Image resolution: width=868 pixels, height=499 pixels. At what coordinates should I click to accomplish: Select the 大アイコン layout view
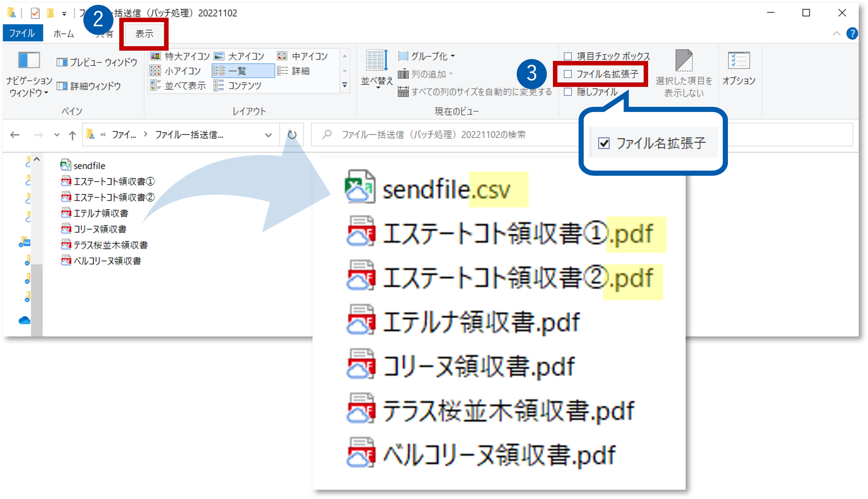click(x=245, y=55)
